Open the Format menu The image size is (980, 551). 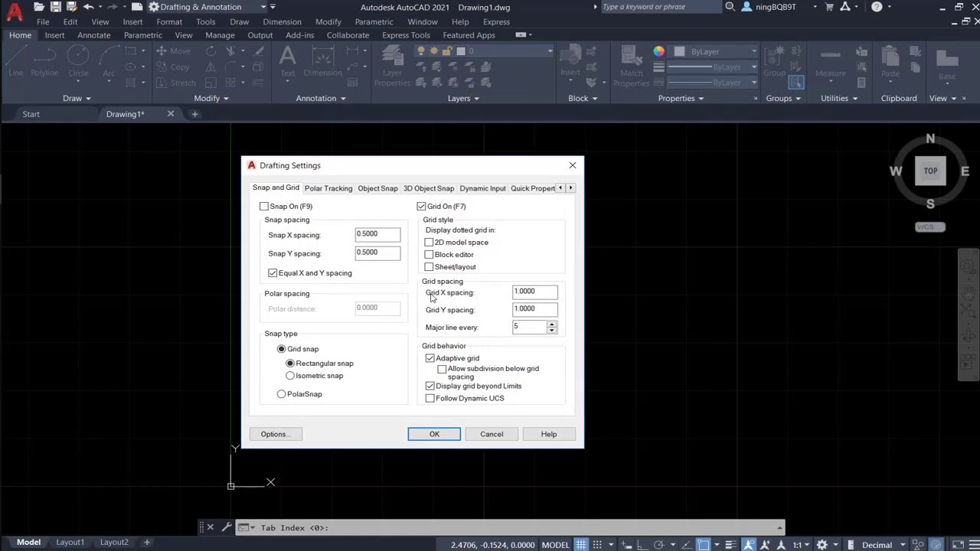(x=169, y=21)
